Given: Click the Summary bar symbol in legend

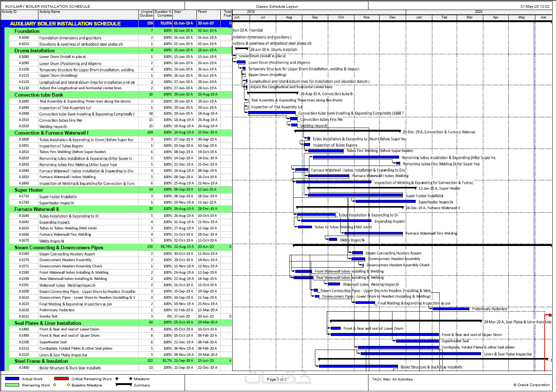Looking at the screenshot, I should click(x=124, y=385).
